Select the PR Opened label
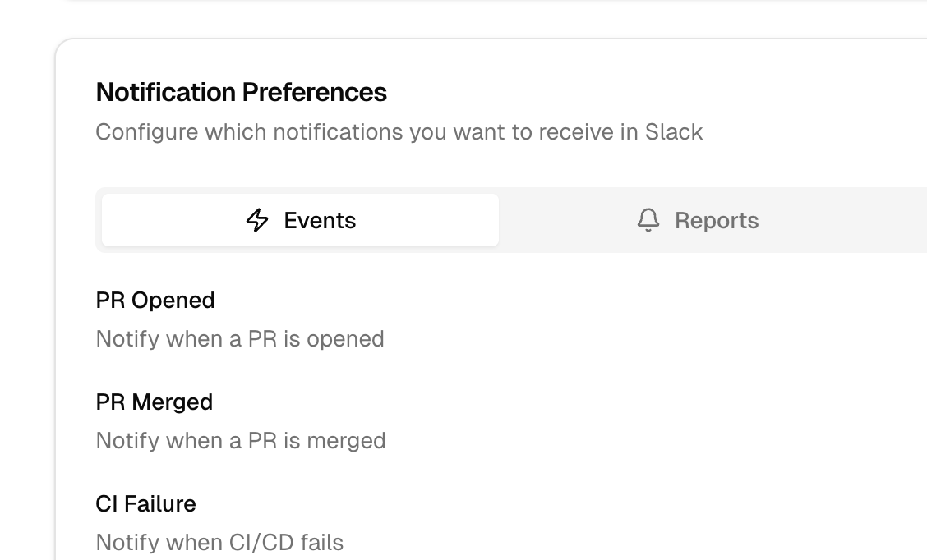Image resolution: width=927 pixels, height=560 pixels. (155, 301)
